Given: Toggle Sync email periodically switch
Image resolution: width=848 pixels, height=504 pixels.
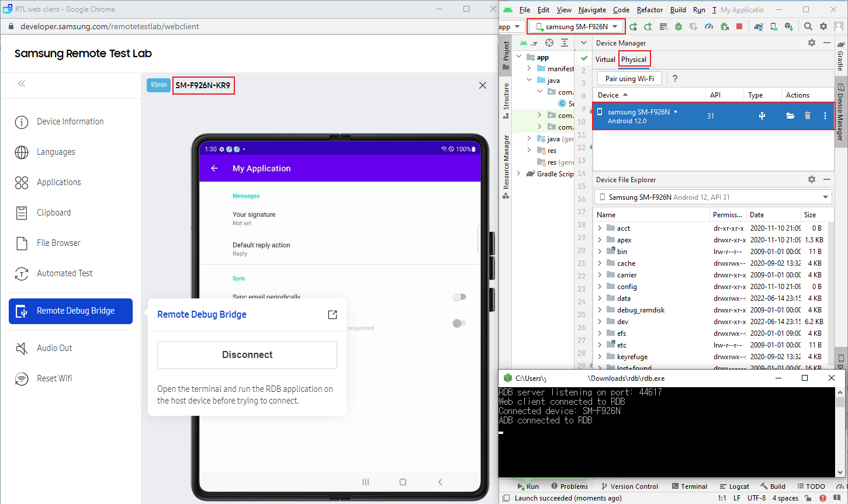Looking at the screenshot, I should click(459, 297).
